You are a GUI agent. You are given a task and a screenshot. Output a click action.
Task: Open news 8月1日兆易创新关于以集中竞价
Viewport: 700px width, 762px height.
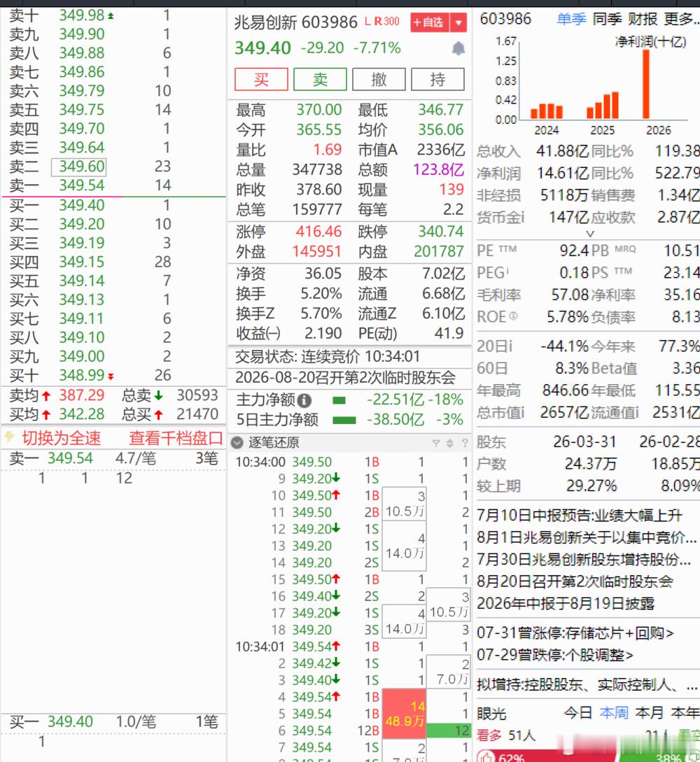587,537
